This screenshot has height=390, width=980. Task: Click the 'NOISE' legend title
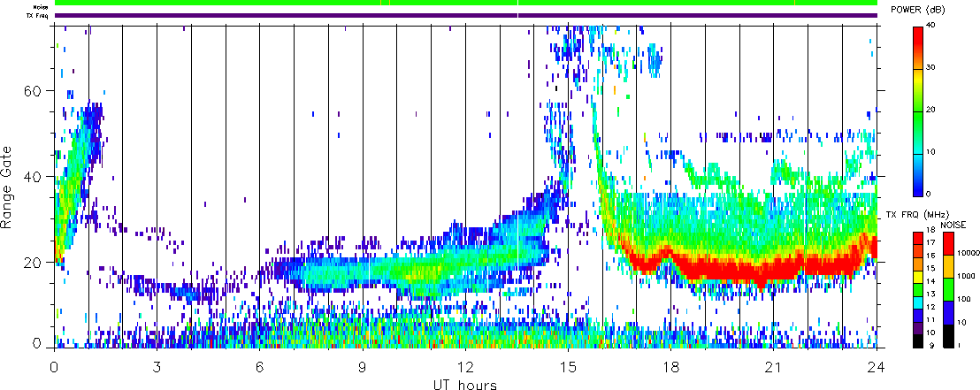click(953, 225)
